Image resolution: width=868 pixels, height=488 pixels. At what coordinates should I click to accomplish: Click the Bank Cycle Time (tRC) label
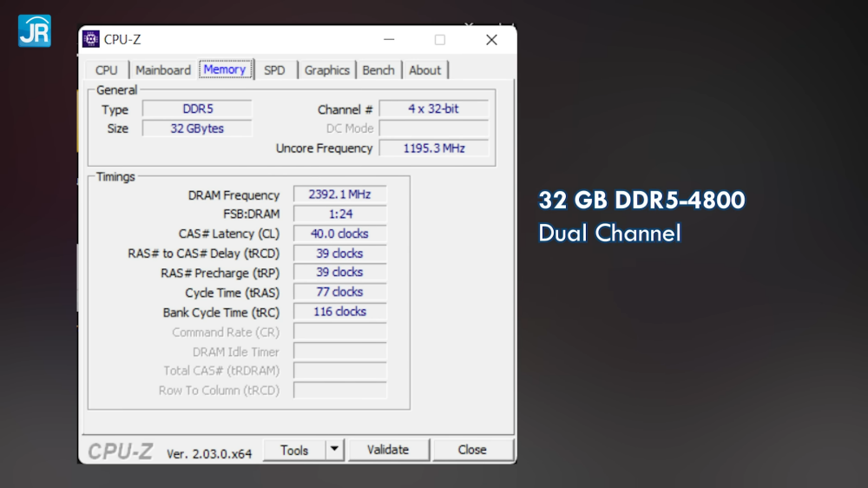click(x=221, y=313)
